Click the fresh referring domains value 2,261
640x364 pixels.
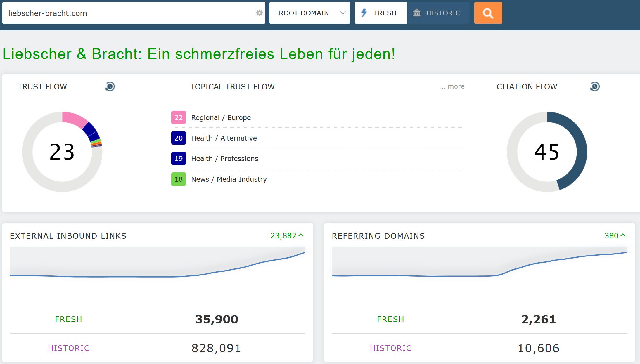point(539,319)
